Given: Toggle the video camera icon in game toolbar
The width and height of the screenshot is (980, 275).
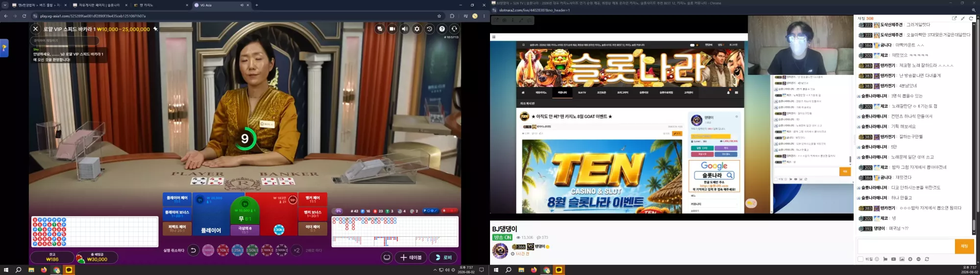Looking at the screenshot, I should [392, 29].
